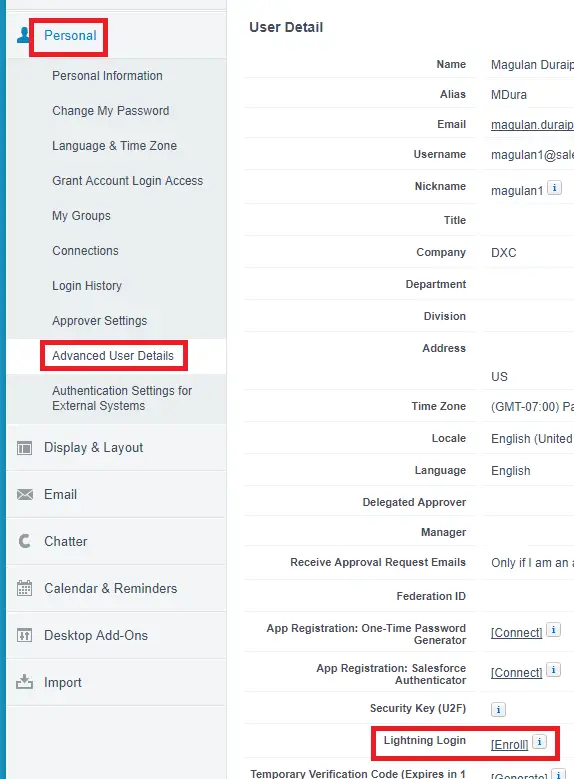
Task: Click info icon beside Lightning Login Enroll
Action: (539, 742)
